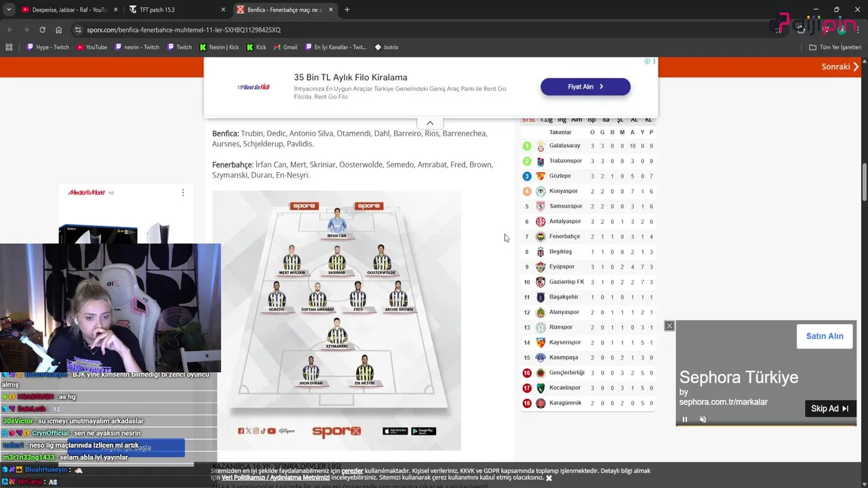
Task: Open the Gmail bookmark
Action: click(285, 47)
